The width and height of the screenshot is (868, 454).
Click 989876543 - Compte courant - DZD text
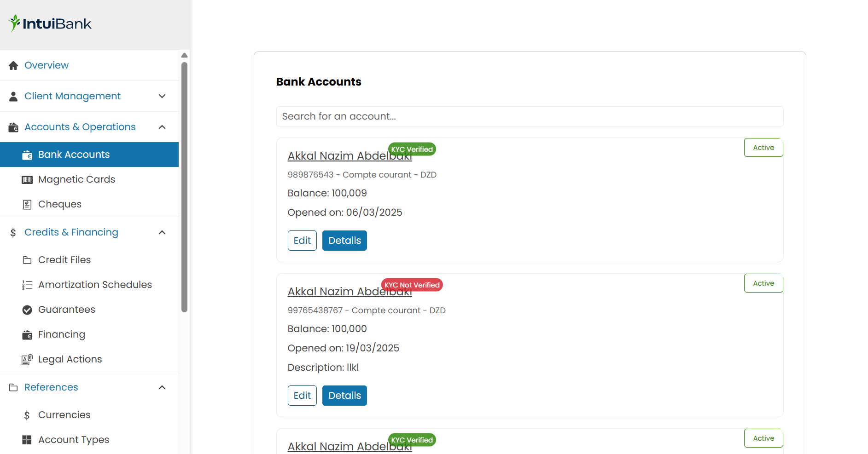[362, 175]
